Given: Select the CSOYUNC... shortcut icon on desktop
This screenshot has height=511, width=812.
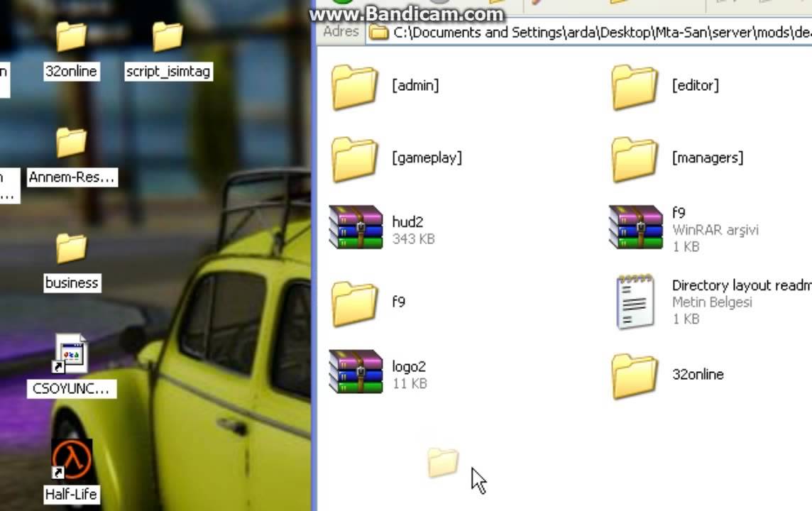Looking at the screenshot, I should coord(70,353).
